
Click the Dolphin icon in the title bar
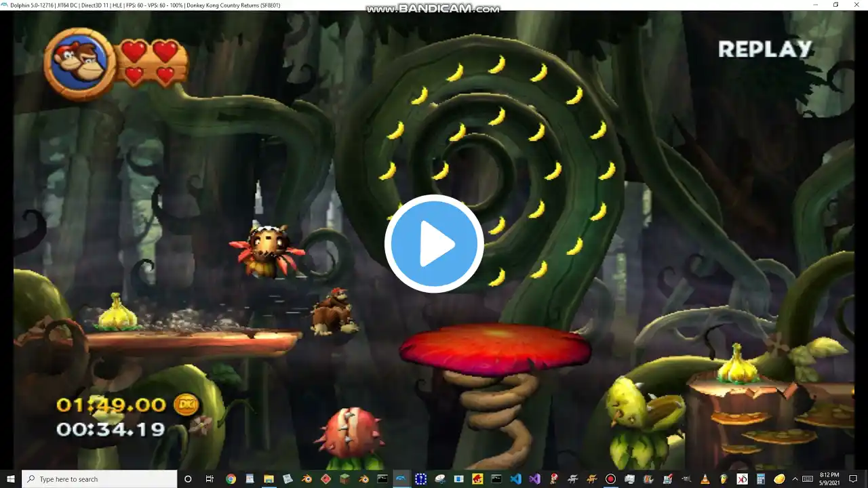(5, 5)
